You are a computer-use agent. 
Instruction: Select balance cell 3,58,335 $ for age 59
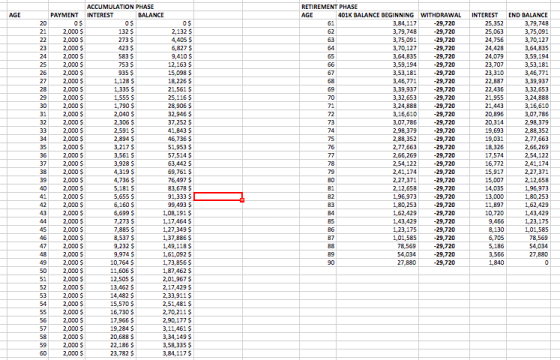(164, 345)
